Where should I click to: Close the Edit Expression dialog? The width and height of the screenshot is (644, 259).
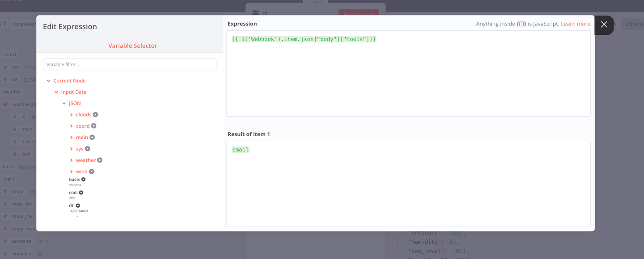604,25
